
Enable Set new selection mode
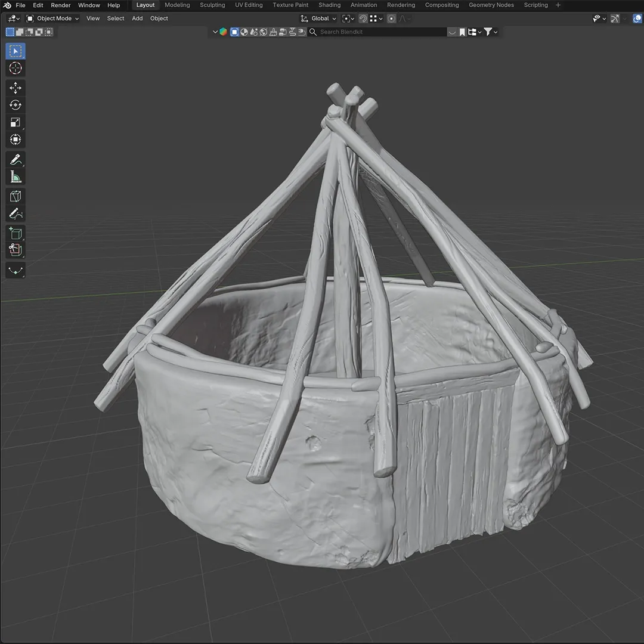point(10,32)
